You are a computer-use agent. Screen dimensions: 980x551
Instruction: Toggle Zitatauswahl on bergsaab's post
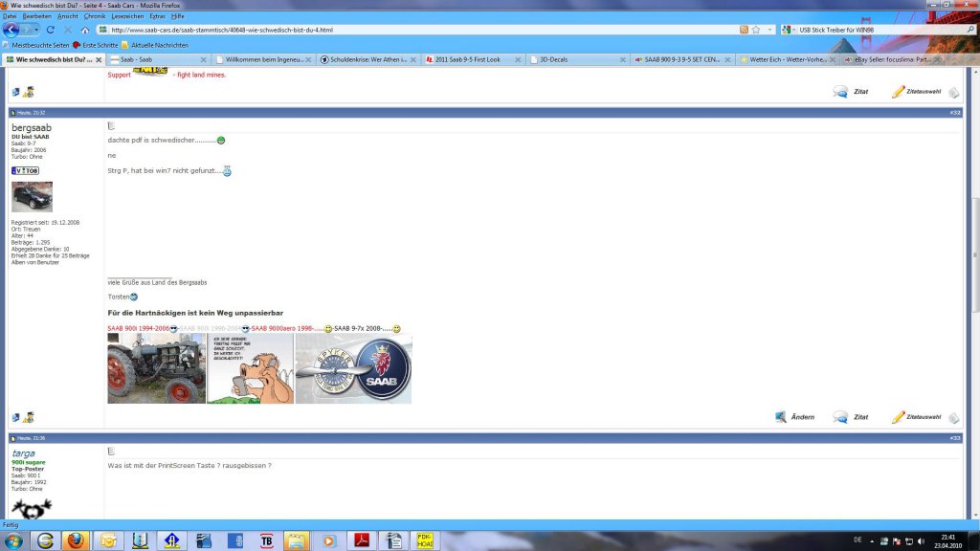[x=916, y=417]
